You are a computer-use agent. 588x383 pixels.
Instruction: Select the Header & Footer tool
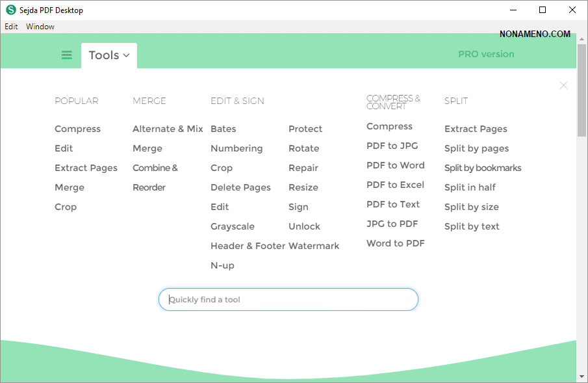tap(248, 246)
